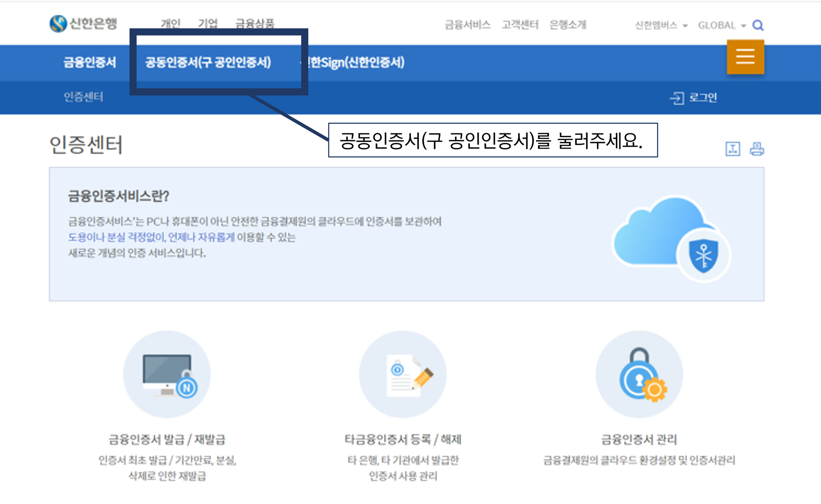This screenshot has width=821, height=504.
Task: Click the document pencil icon for 타금융인증서 등록
Action: coord(403,374)
